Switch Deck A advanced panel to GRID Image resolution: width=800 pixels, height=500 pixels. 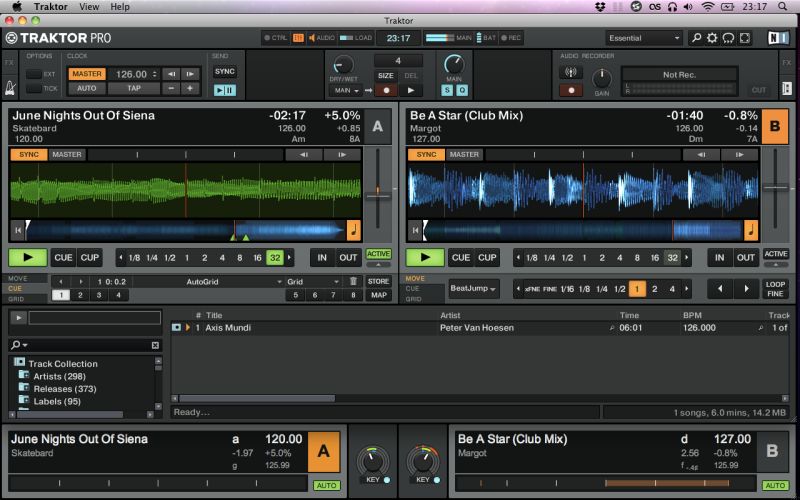16,299
